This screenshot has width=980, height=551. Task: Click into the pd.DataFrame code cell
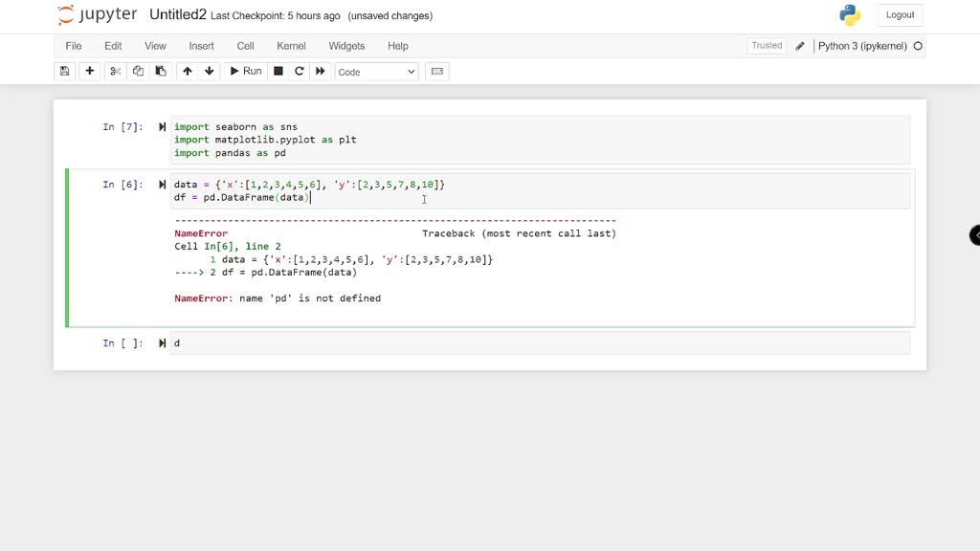[x=540, y=190]
